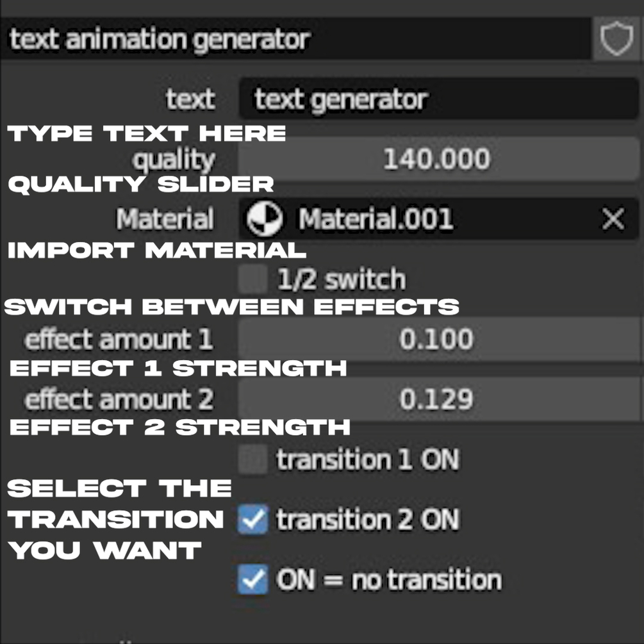Click the effect amount 1 value field
Screen dimensions: 644x644
point(437,339)
